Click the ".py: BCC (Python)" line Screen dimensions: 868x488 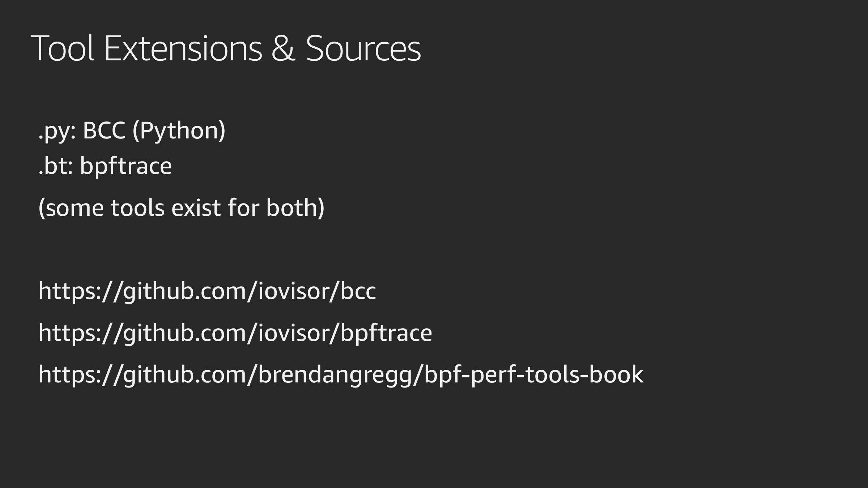(132, 130)
